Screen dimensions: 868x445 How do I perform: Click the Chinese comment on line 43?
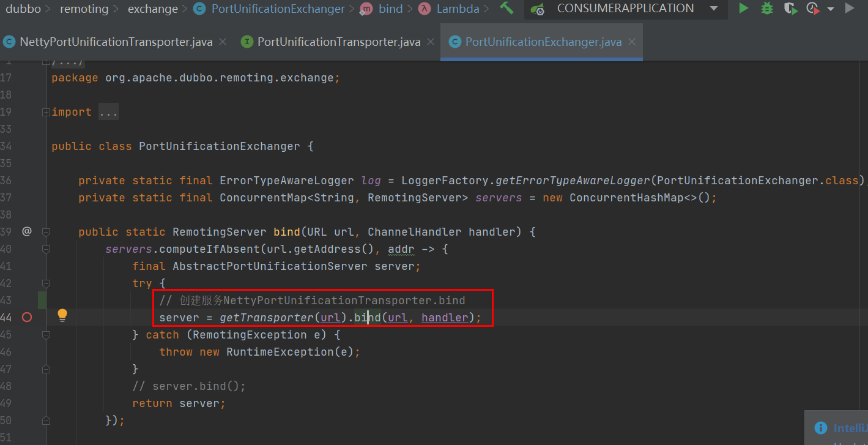312,301
